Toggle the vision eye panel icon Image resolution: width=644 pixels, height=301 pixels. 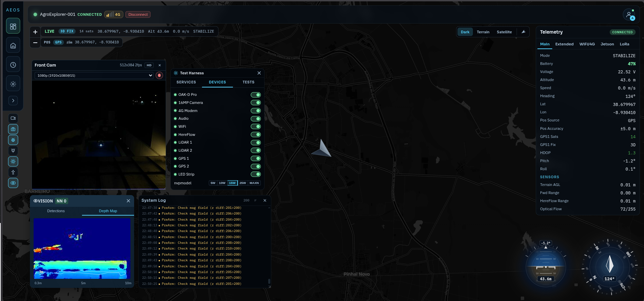click(13, 183)
